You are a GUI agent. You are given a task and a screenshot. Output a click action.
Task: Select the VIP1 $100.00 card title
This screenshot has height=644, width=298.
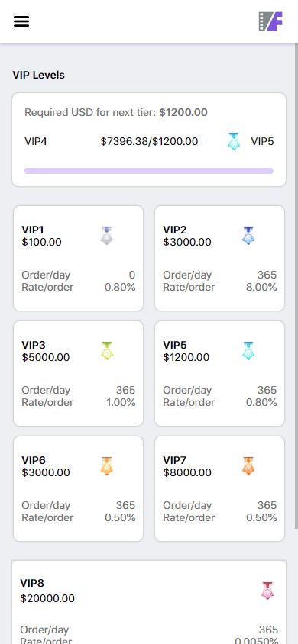click(41, 236)
